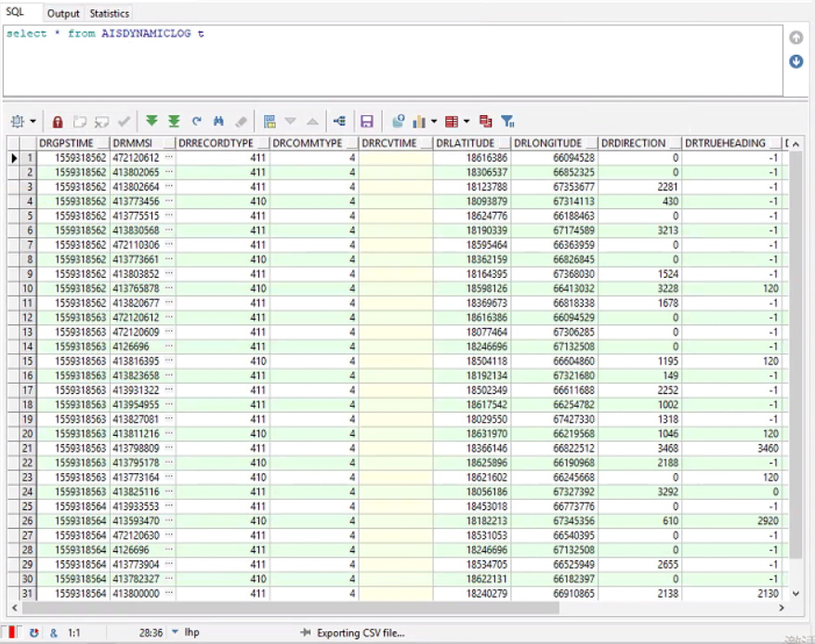This screenshot has height=644, width=815.
Task: Open grid search with the binoculars icon
Action: click(217, 121)
